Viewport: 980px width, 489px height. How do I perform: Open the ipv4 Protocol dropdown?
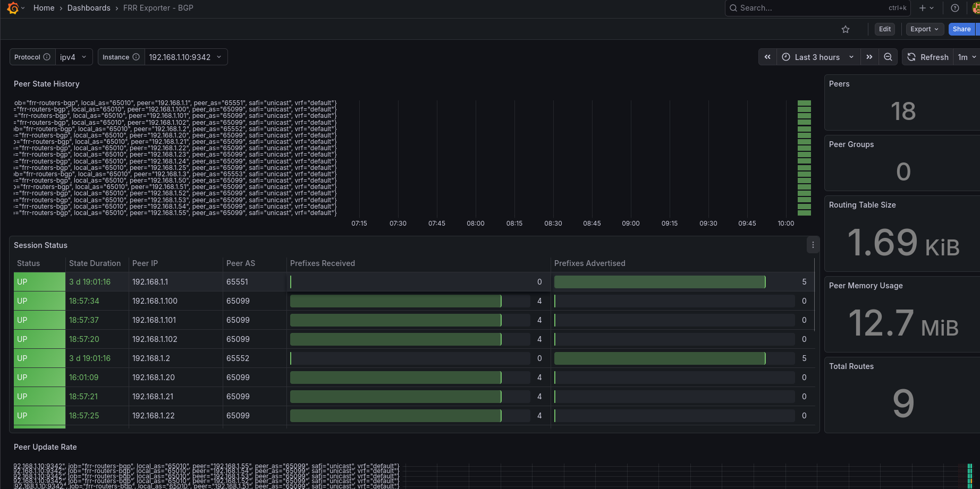point(73,57)
